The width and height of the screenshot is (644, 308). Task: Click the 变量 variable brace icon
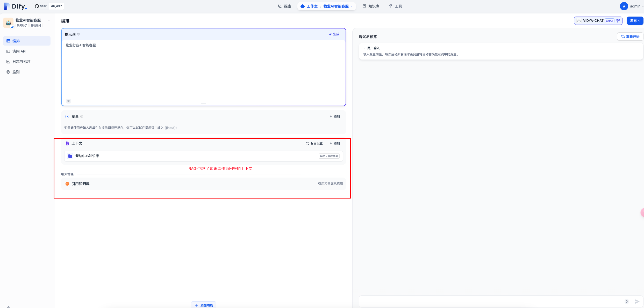pos(67,116)
